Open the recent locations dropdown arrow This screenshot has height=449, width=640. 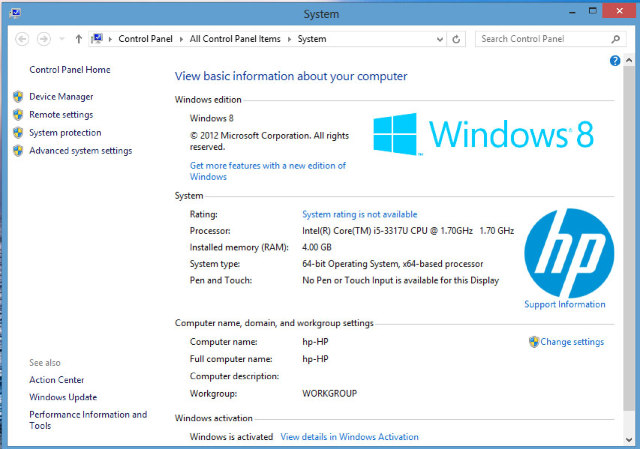click(62, 39)
